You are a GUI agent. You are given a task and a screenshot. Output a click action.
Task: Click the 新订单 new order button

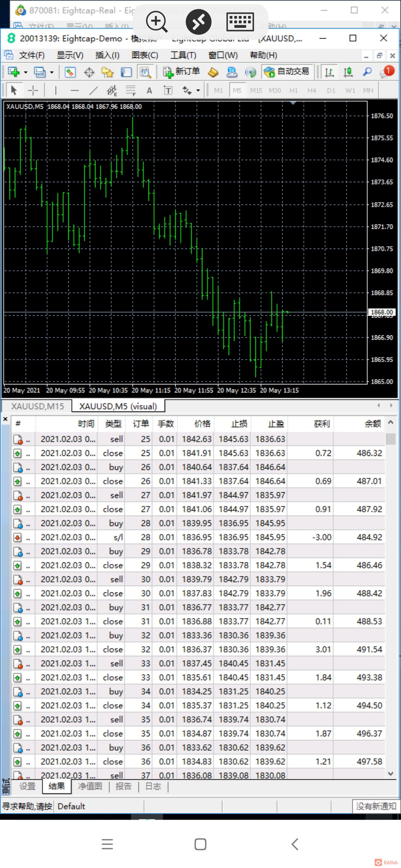coord(181,72)
